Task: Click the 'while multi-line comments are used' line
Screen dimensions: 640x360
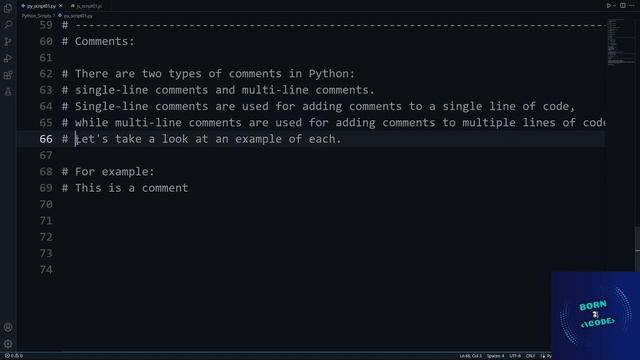Action: [333, 123]
